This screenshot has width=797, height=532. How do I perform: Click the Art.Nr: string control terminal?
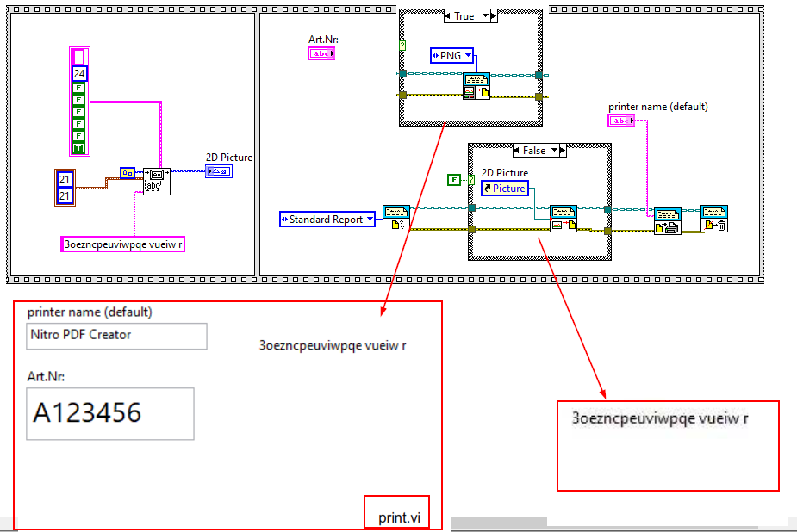click(x=321, y=53)
